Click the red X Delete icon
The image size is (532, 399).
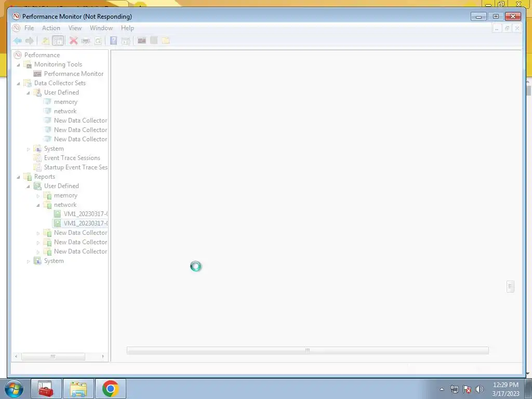click(x=73, y=41)
